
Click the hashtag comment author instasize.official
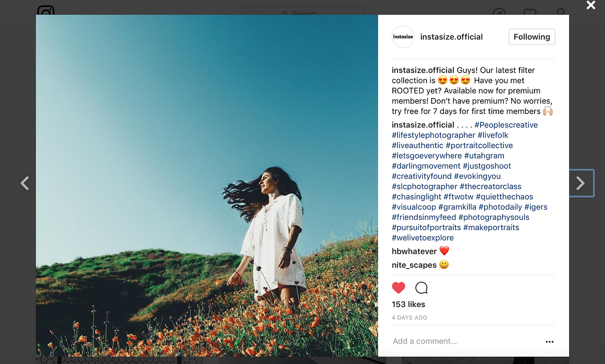click(x=423, y=125)
